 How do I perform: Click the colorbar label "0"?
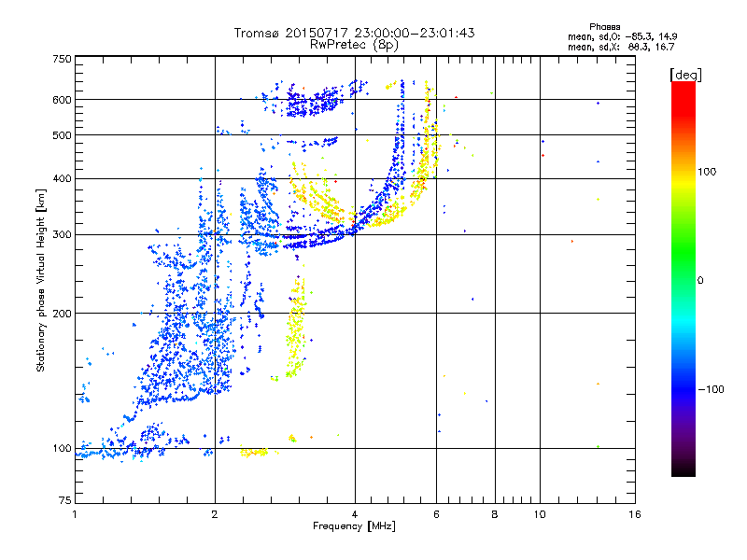[700, 281]
